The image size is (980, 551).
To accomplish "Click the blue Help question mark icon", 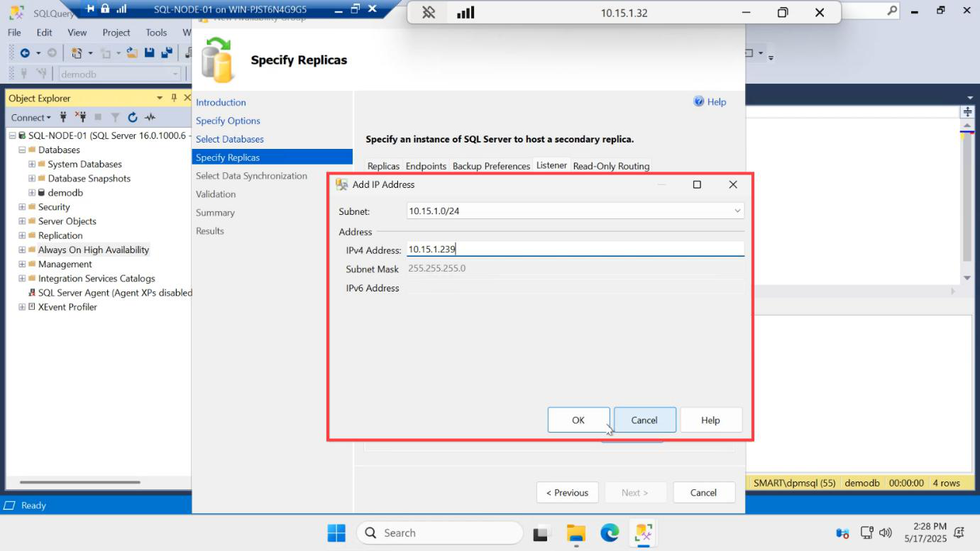I will [x=699, y=101].
